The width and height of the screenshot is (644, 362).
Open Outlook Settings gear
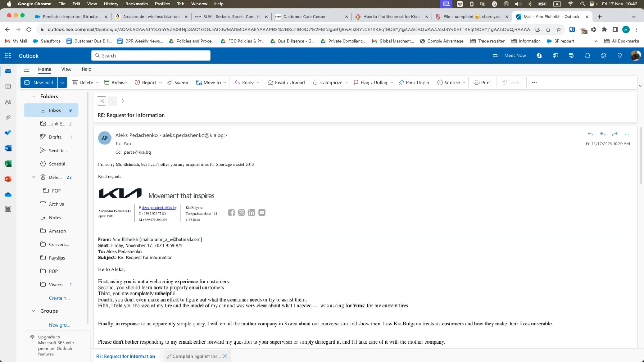coord(603,56)
